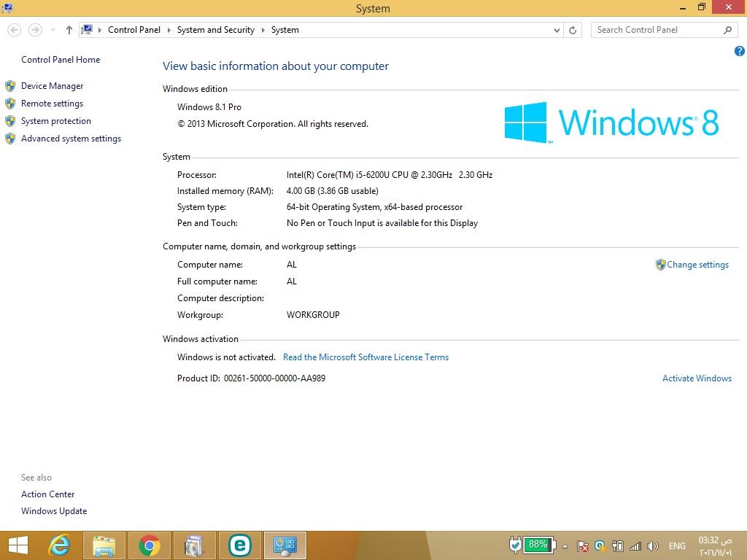This screenshot has width=747, height=560.
Task: Click the shield icon beside Remote settings
Action: pyautogui.click(x=10, y=104)
